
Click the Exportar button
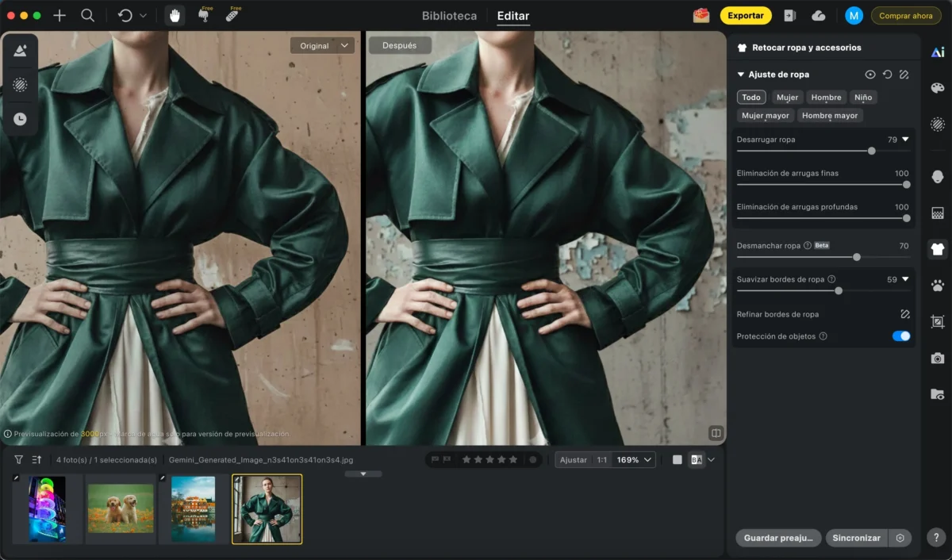[x=745, y=16]
